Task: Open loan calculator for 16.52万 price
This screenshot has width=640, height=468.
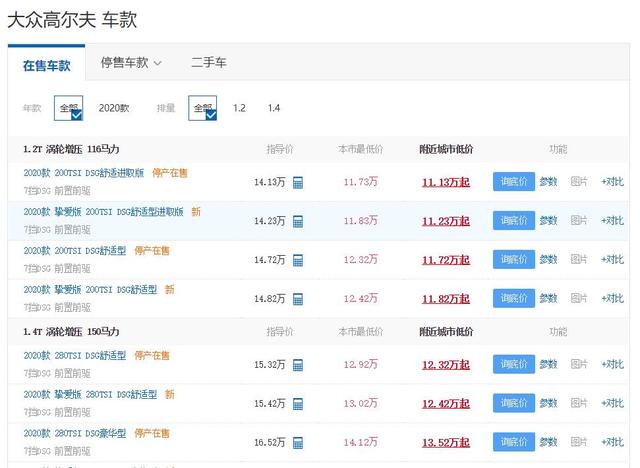Action: pyautogui.click(x=298, y=443)
